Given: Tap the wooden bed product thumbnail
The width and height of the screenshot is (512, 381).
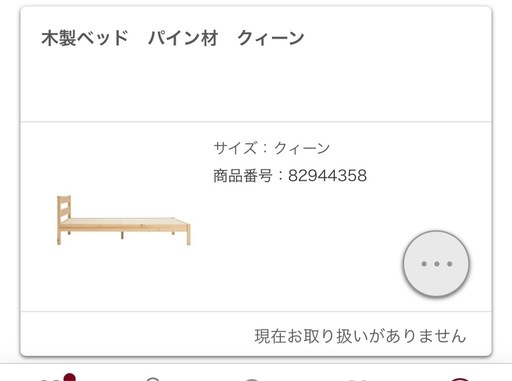Looking at the screenshot, I should 124,220.
